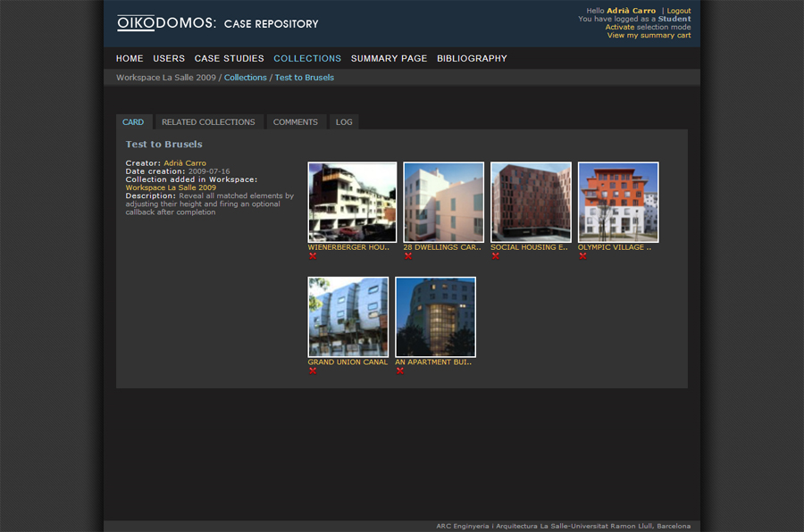The image size is (804, 532).
Task: Open View my summary cart link
Action: [x=649, y=36]
